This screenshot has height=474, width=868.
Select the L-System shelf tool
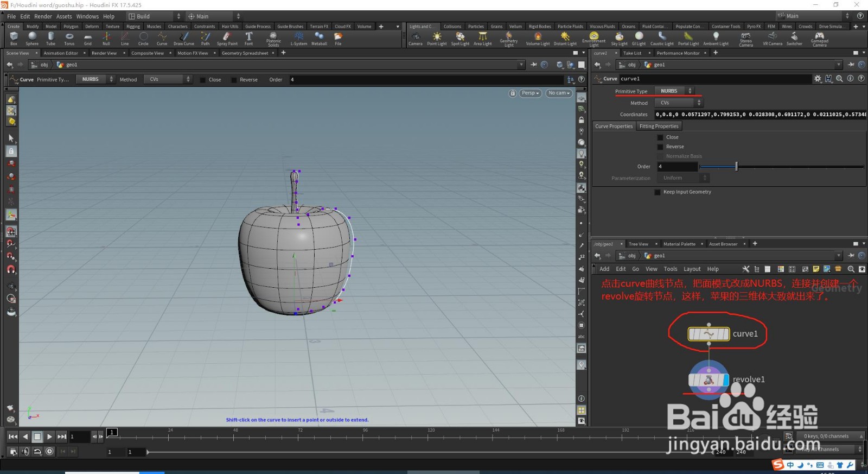(298, 38)
